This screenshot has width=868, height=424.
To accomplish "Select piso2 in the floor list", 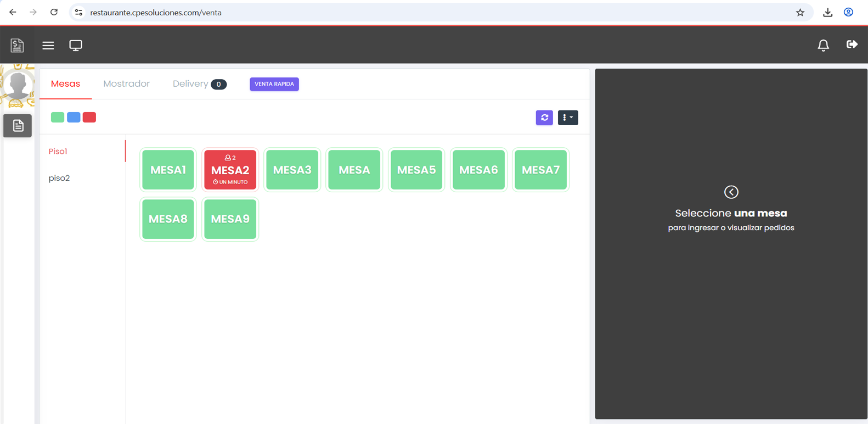I will click(x=59, y=178).
